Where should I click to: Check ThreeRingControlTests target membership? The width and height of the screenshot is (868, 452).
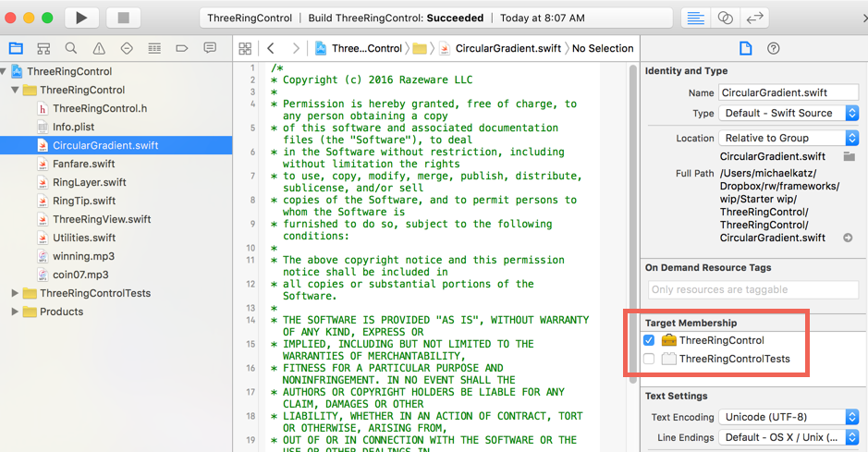[649, 359]
